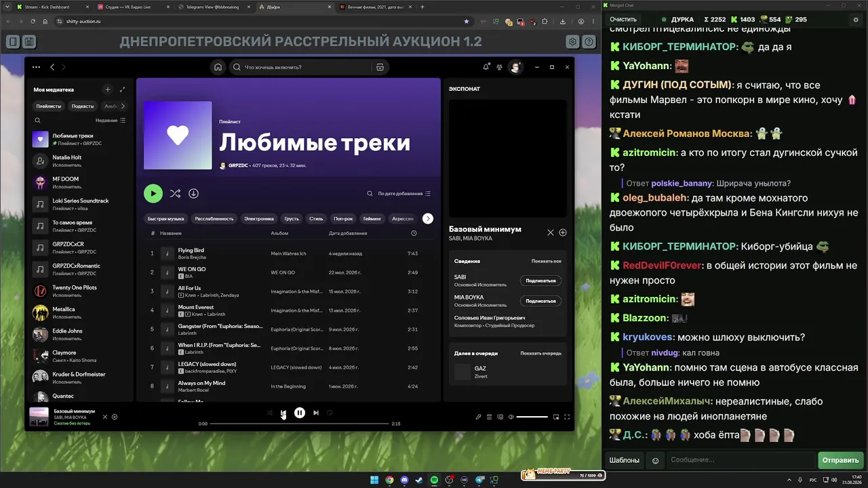Go to Spotify Home via the house icon

point(218,67)
